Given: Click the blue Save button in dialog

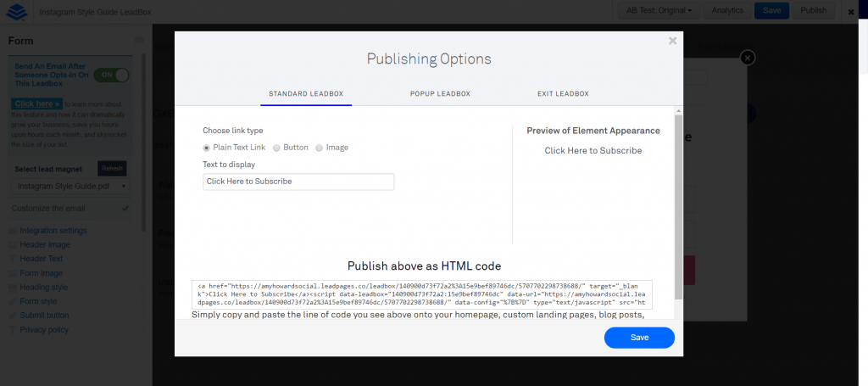Looking at the screenshot, I should pyautogui.click(x=639, y=338).
